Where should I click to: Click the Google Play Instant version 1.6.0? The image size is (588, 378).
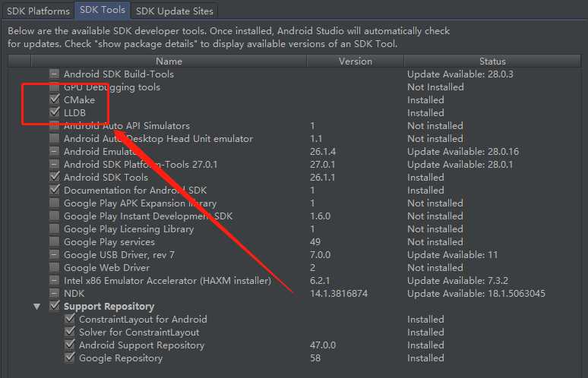pos(321,216)
